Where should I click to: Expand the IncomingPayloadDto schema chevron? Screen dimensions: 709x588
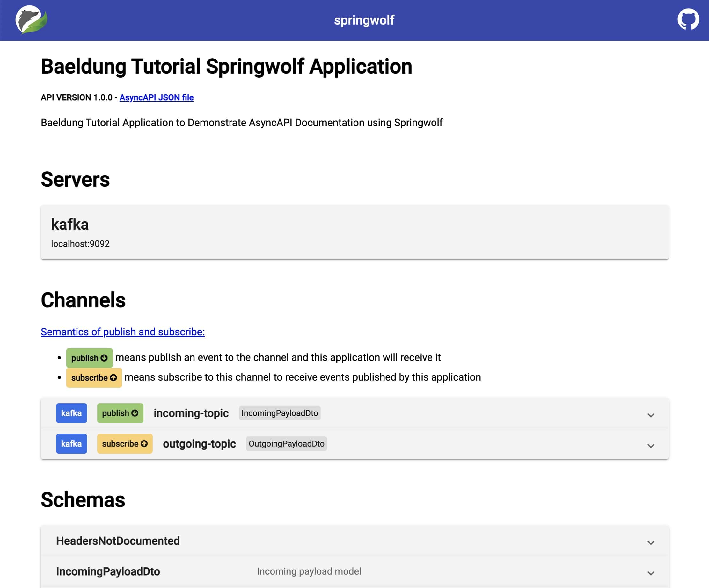[x=651, y=573]
